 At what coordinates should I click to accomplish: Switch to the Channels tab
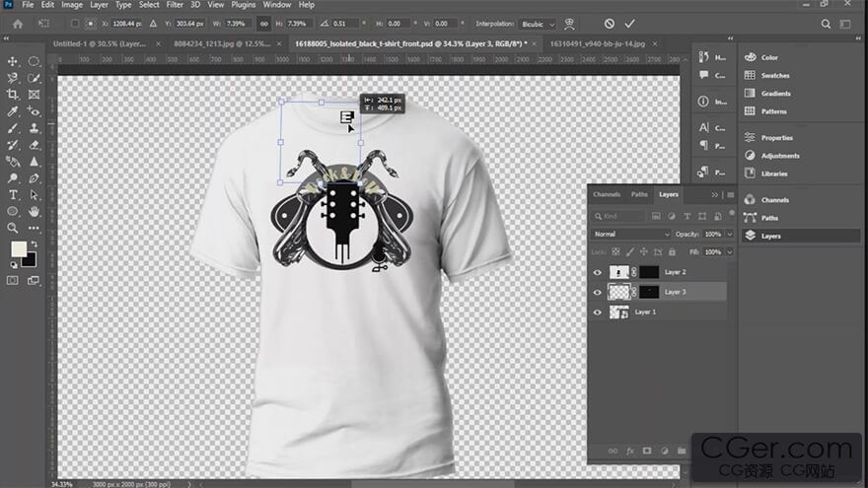tap(607, 194)
